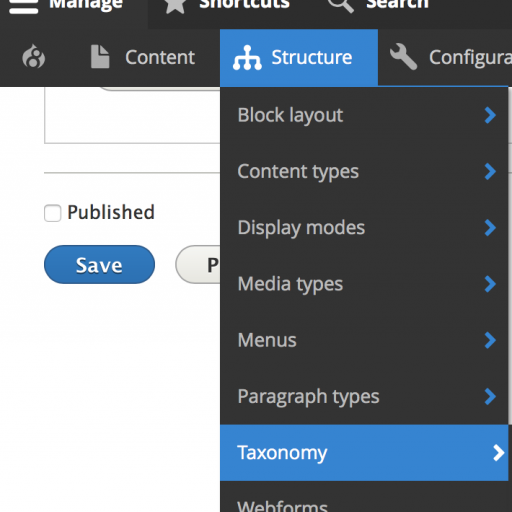
Task: Expand Content types submenu arrow
Action: 490,172
